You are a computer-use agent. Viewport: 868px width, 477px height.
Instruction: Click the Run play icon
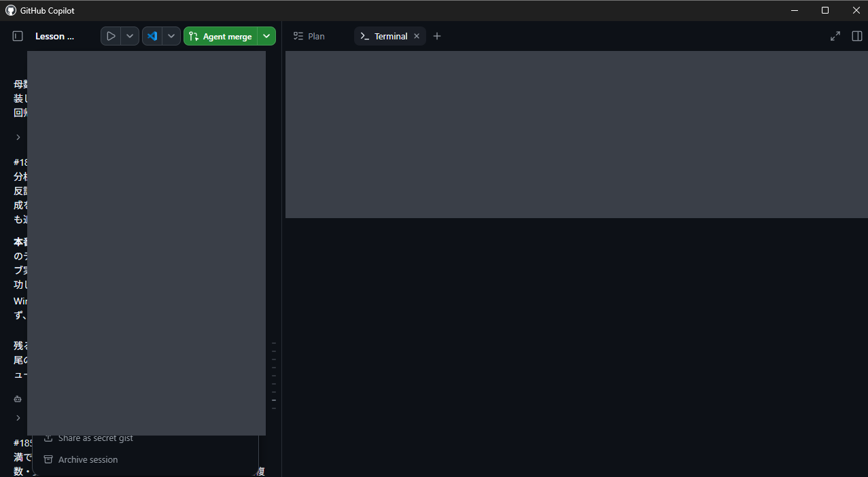click(111, 36)
